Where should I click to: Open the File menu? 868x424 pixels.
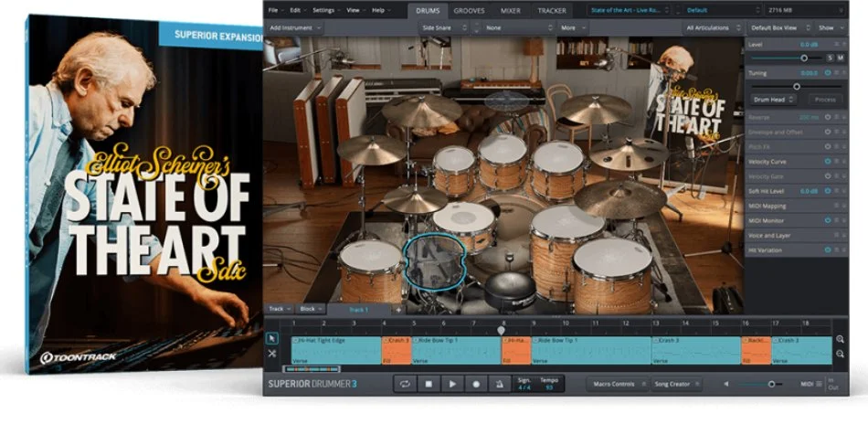pos(276,10)
